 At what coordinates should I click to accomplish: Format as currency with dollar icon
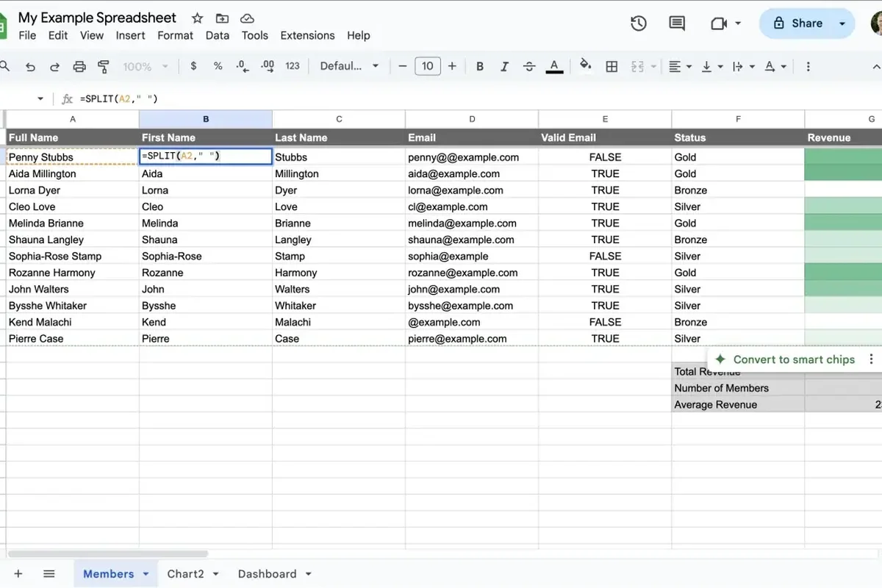click(x=193, y=66)
